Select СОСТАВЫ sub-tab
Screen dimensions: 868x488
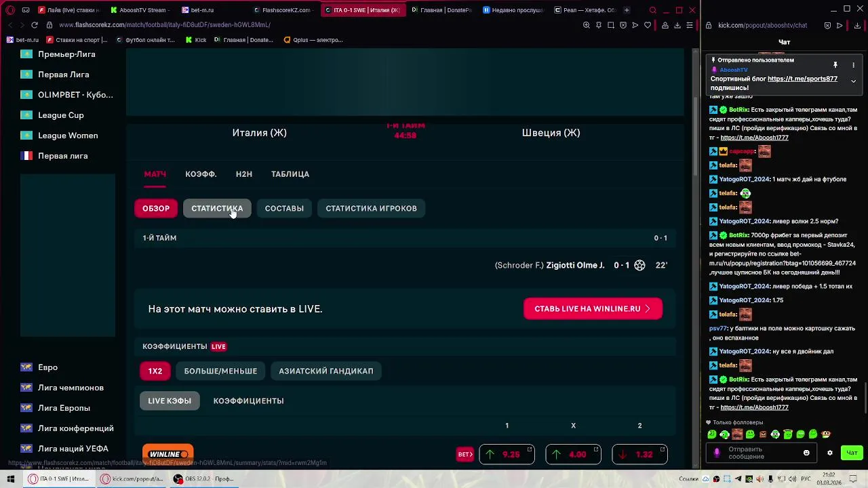[284, 208]
